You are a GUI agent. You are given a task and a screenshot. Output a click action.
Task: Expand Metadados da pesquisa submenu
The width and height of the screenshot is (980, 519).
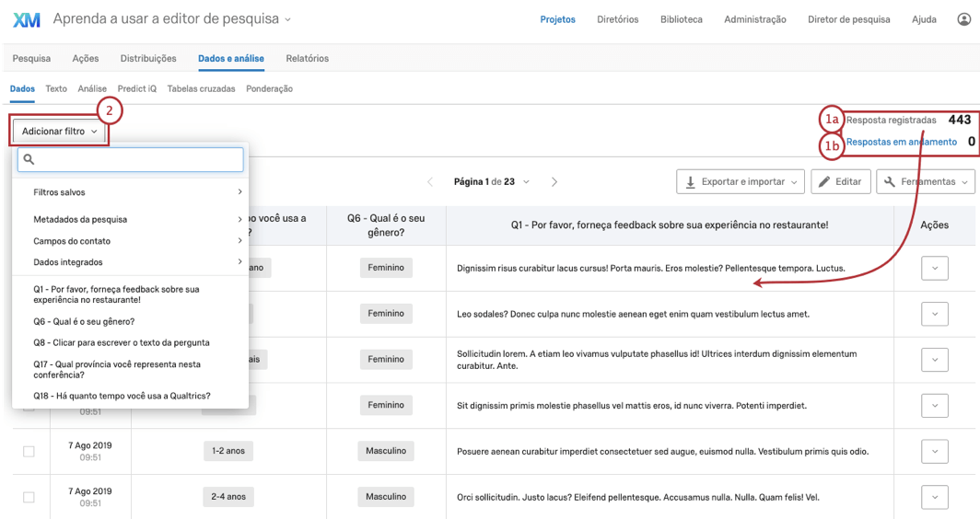[130, 219]
